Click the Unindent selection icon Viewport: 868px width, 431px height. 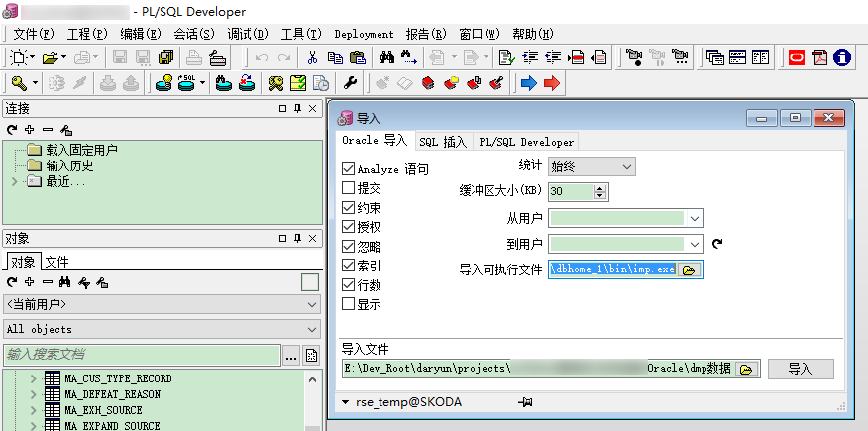click(x=553, y=57)
